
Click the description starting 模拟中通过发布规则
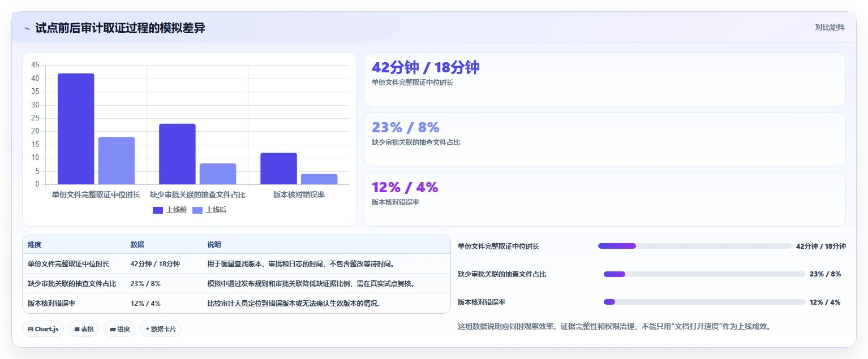point(312,284)
